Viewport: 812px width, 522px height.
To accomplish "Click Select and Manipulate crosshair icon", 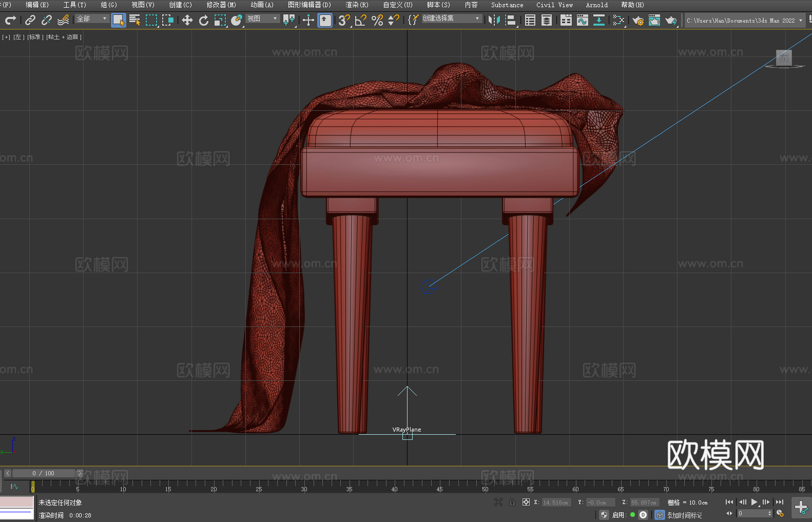I will click(x=308, y=20).
